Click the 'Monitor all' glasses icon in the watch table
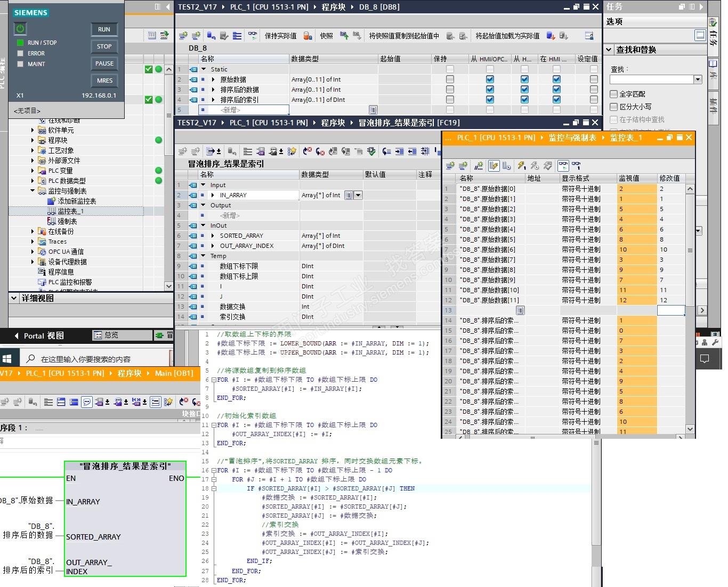The image size is (728, 587). [x=563, y=166]
